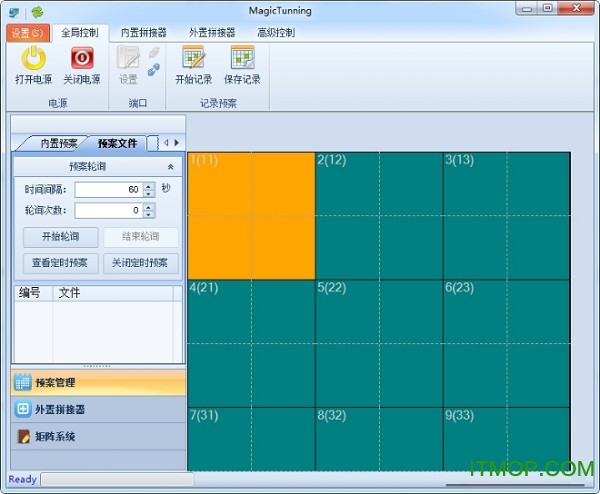Save the record with 保存记录 icon
Viewport: 600px width, 494px height.
pos(242,58)
